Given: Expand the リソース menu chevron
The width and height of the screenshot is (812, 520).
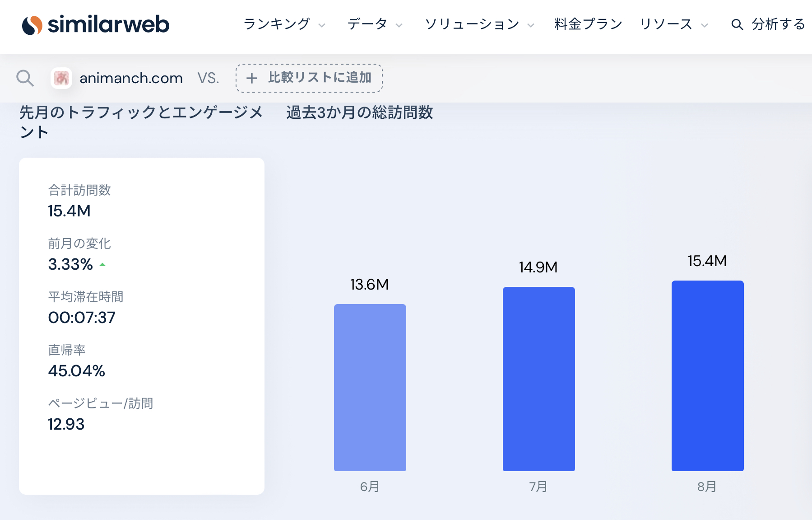Looking at the screenshot, I should coord(705,25).
